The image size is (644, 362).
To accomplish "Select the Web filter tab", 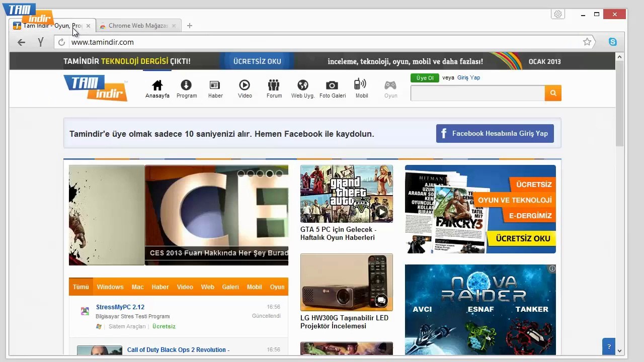I will coord(208,287).
